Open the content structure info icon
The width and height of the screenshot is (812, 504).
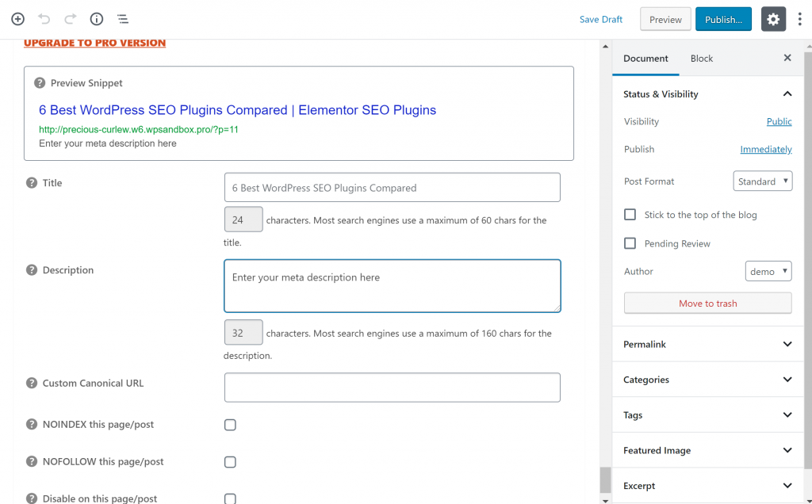97,19
